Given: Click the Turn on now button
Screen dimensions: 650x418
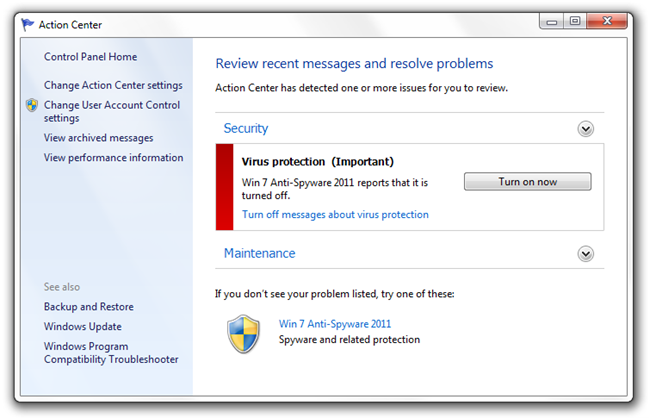Looking at the screenshot, I should [x=527, y=182].
